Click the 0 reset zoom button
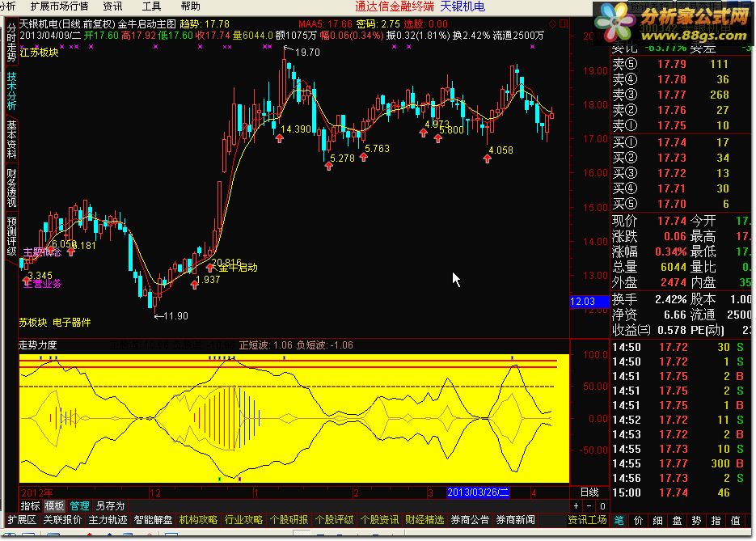 [602, 505]
